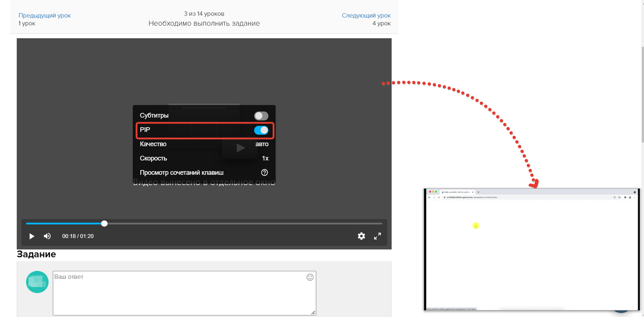Select Просмотр сочетаний клавиш menu entry
Viewport: 644px width, 317px height.
(x=204, y=172)
